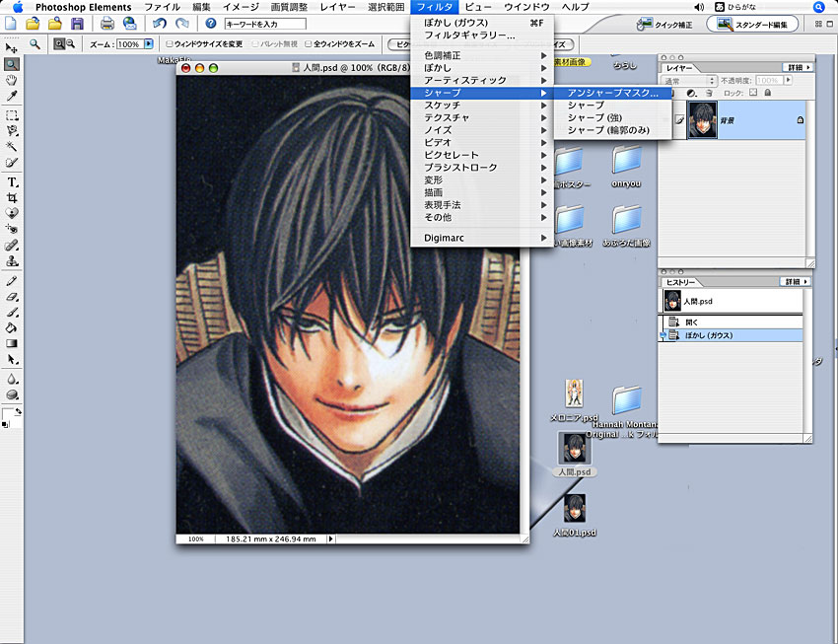
Task: Toggle lock all icon in Layers panel
Action: 767,93
